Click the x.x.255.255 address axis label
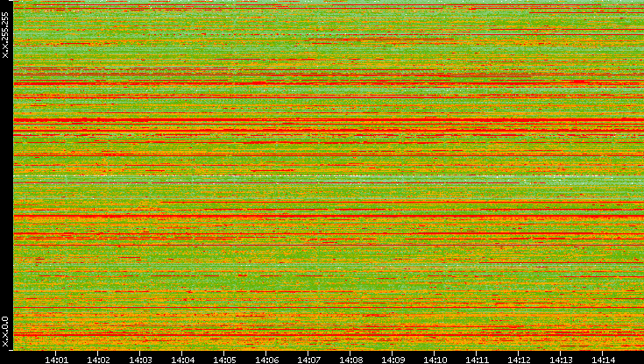Screen dimensions: 644x364 [x=5, y=35]
